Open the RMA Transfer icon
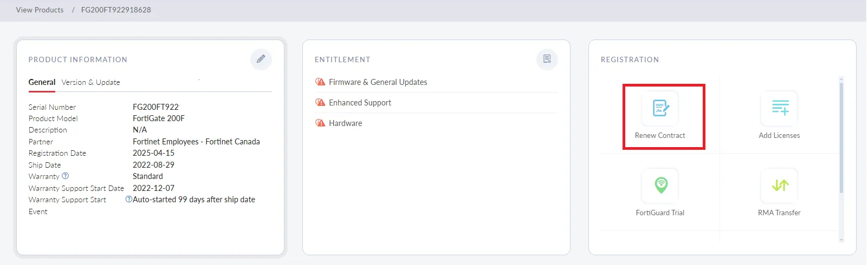The width and height of the screenshot is (868, 265). pos(780,186)
